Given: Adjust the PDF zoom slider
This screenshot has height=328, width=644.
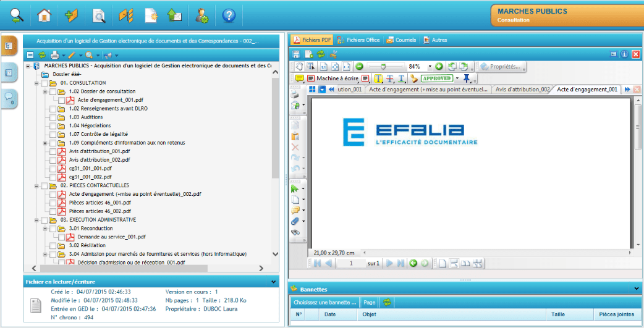Looking at the screenshot, I should 383,66.
